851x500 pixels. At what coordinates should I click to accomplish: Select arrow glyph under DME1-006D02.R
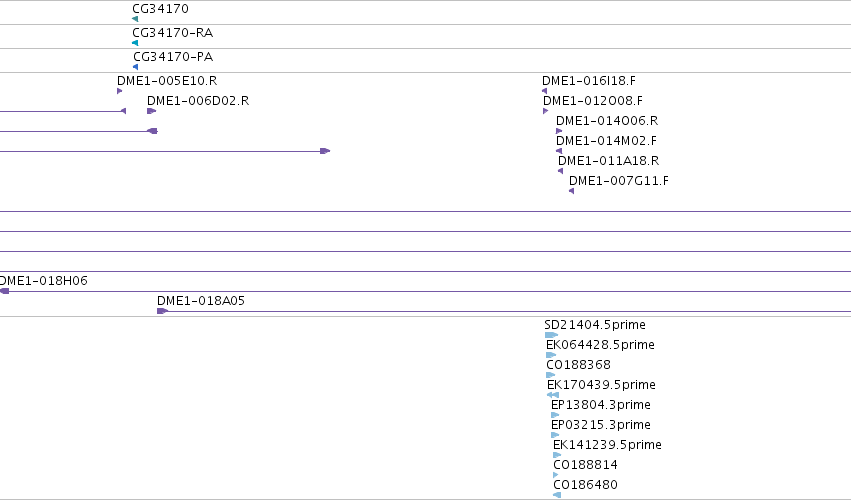[151, 111]
